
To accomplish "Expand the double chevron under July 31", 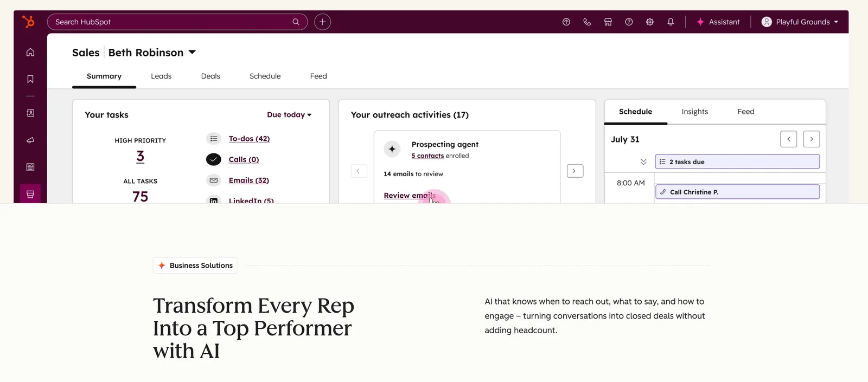I will pos(643,162).
